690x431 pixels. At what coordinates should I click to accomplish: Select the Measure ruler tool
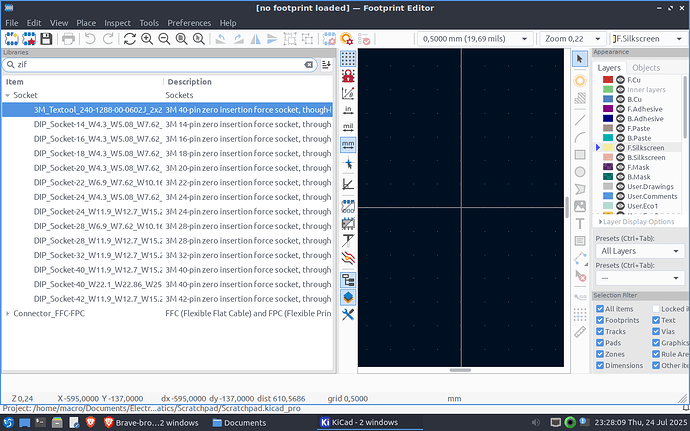click(580, 332)
